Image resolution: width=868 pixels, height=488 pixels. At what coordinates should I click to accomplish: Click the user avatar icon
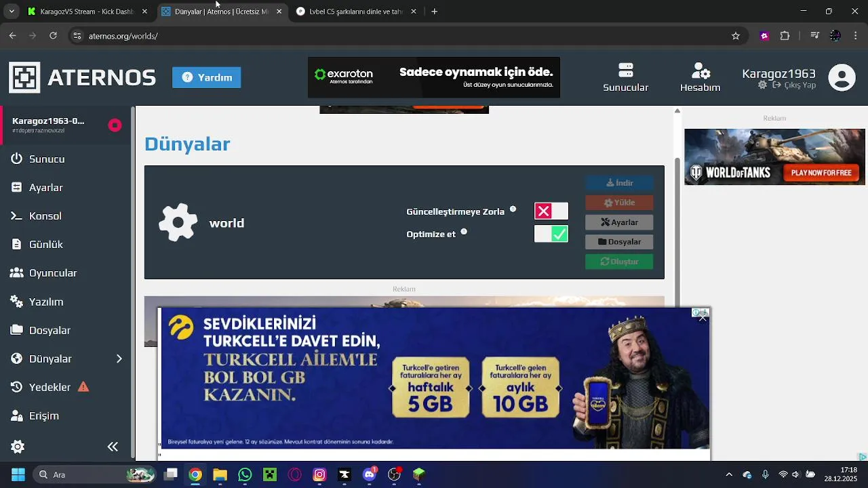(842, 77)
